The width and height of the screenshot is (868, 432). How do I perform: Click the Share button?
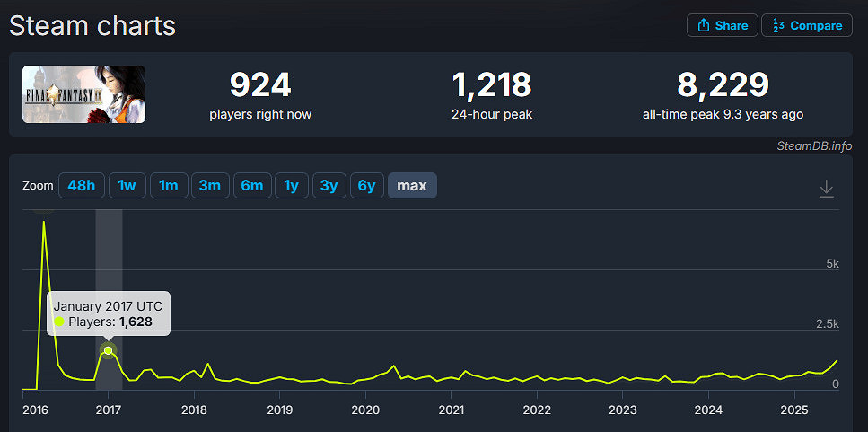(x=722, y=25)
